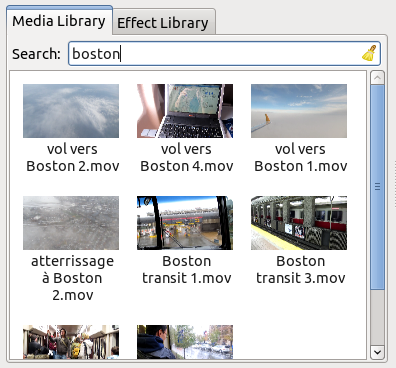Select the atterrissage à Boston 2.mov thumbnail
Viewport: 396px width, 368px height.
(71, 223)
